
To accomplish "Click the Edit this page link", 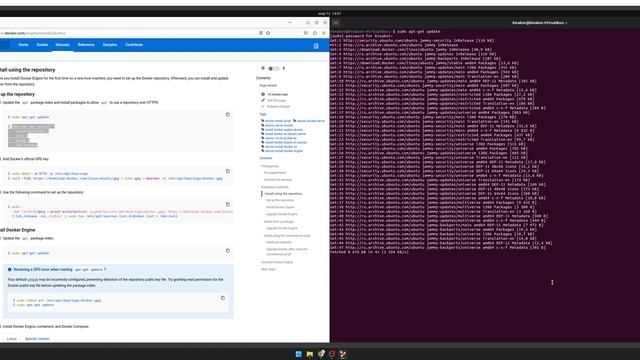I will click(277, 100).
